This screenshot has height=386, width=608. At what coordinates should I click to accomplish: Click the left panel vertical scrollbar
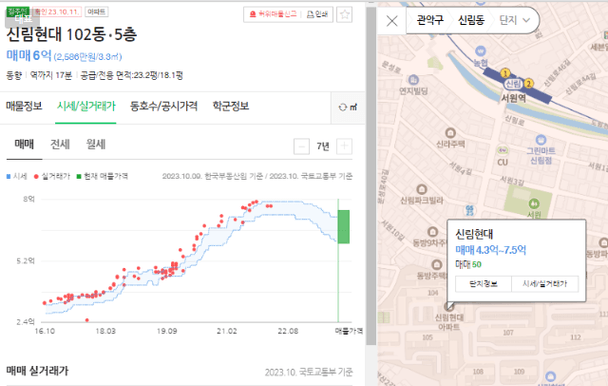(x=371, y=175)
